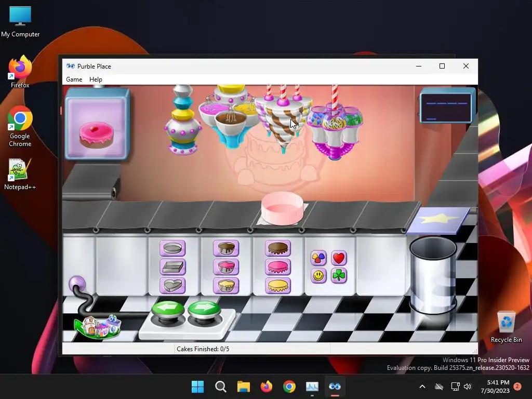Click the order monitor screen
Image resolution: width=532 pixels, height=399 pixels.
[447, 105]
